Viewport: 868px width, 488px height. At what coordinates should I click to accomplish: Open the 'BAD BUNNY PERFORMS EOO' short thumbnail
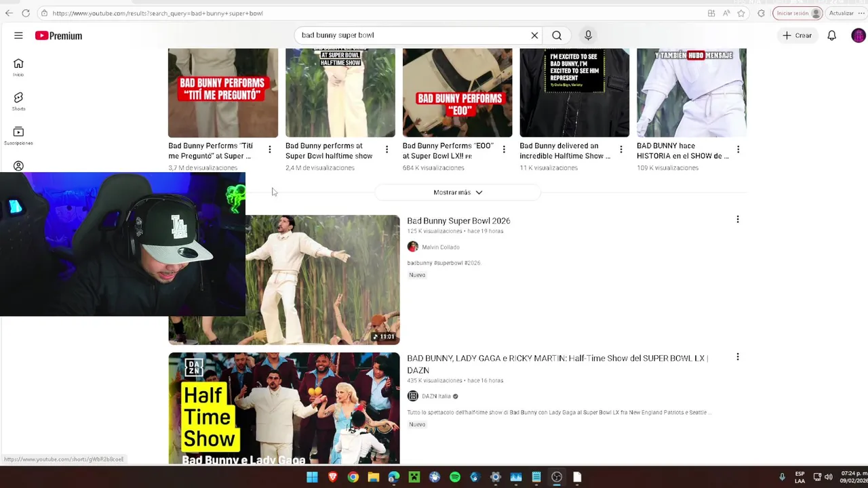click(x=458, y=93)
